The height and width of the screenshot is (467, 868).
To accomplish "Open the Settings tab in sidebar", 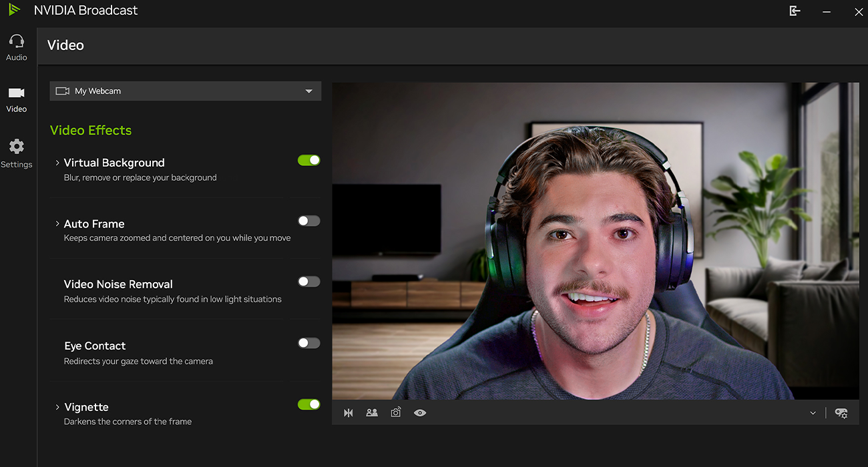I will 17,153.
